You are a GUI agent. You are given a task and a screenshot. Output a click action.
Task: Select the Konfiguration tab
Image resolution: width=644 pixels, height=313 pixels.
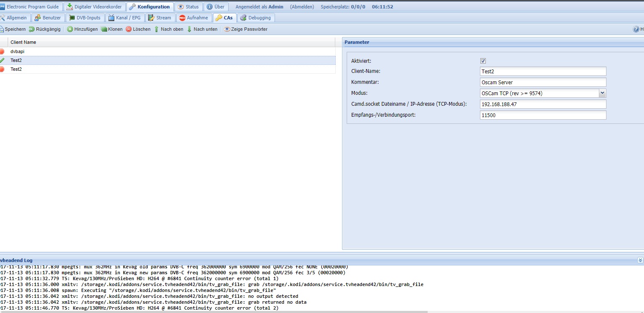150,7
